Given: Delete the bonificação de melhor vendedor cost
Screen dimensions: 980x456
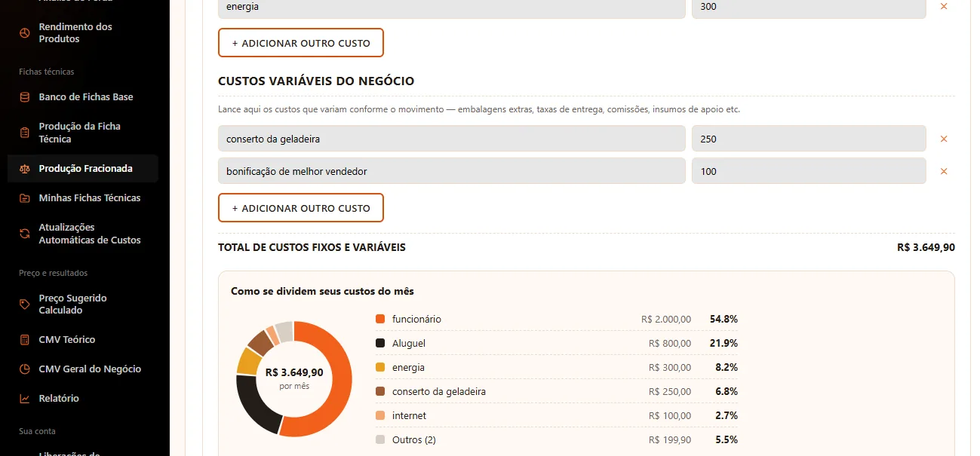Looking at the screenshot, I should (x=943, y=171).
